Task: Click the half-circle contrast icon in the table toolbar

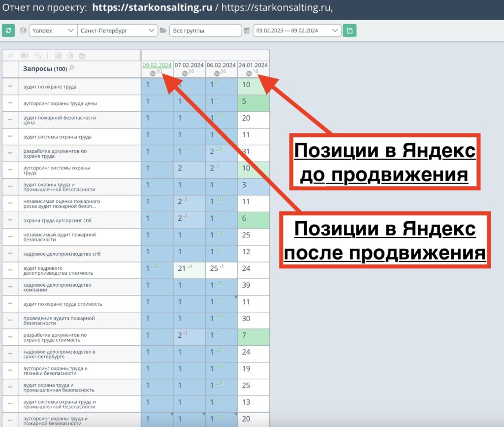Action: 70,56
